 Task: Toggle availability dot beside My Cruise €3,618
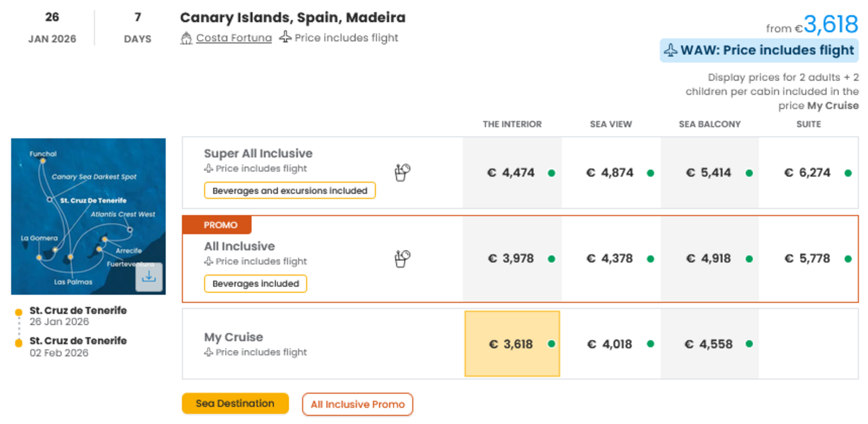click(x=552, y=344)
